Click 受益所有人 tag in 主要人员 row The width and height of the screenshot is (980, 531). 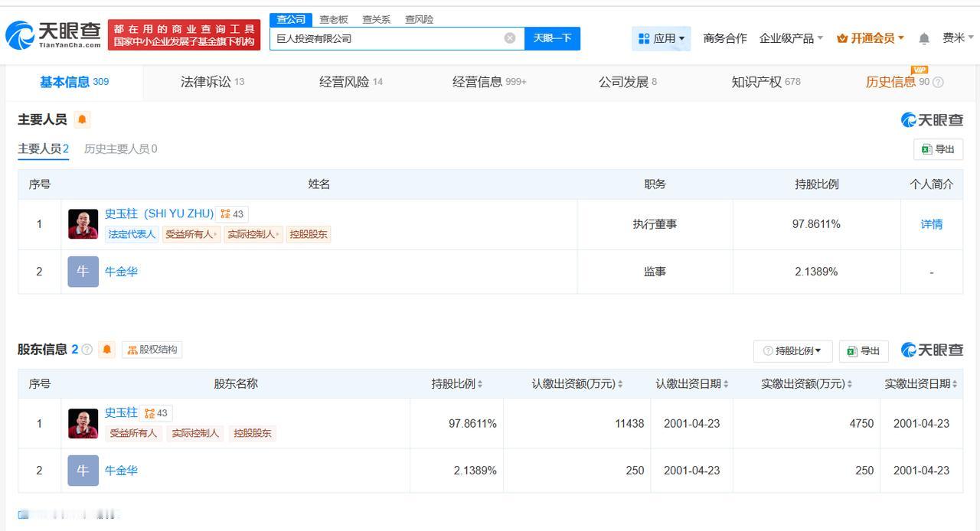coord(191,234)
